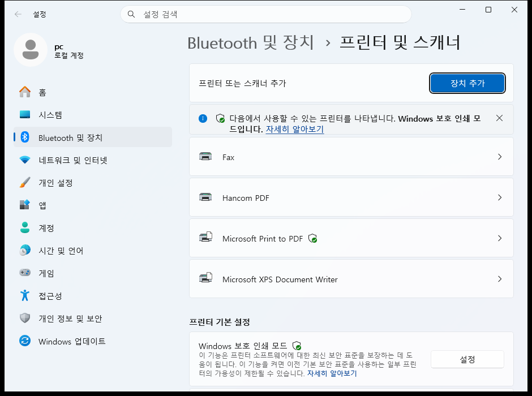The width and height of the screenshot is (532, 396).
Task: Click shield badge beside Windows 보호 인쇄 모드
Action: (297, 346)
